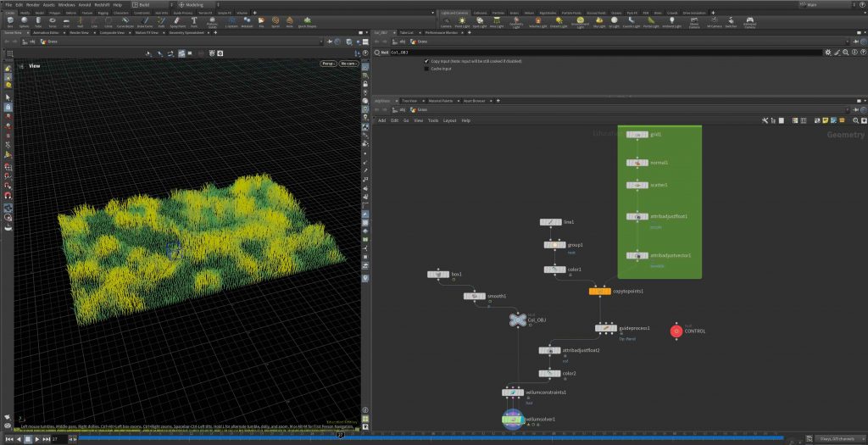This screenshot has width=868, height=445.
Task: Toggle the Cache Input checkbox
Action: coord(426,69)
